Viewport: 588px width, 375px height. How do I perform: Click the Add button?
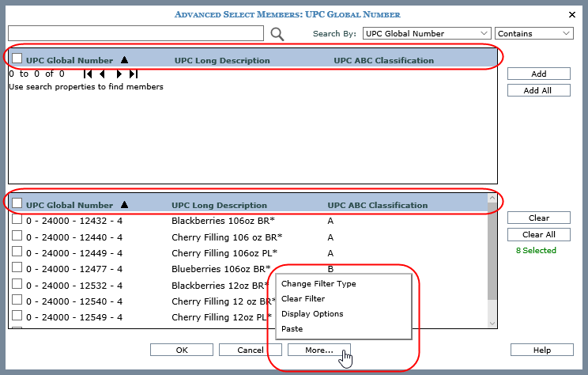(539, 74)
